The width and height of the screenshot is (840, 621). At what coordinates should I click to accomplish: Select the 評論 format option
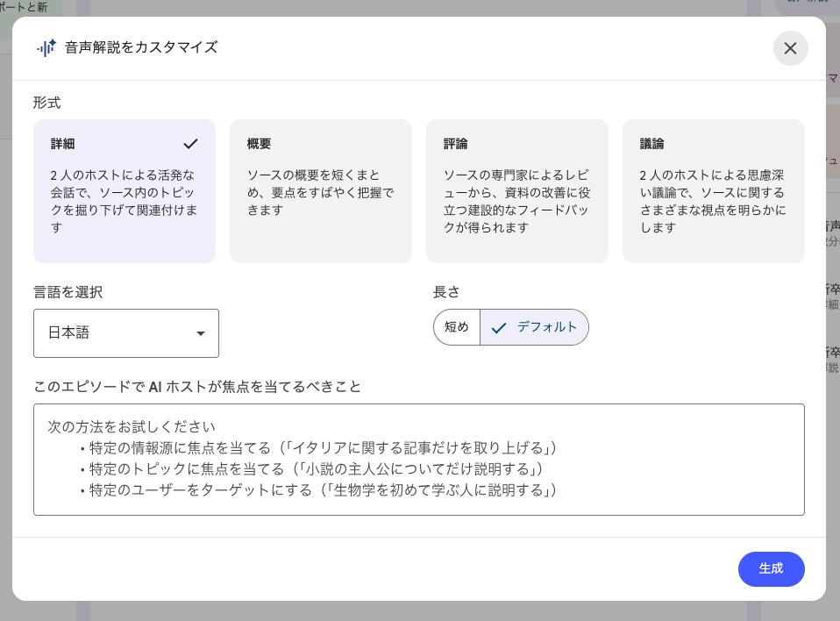pos(516,191)
